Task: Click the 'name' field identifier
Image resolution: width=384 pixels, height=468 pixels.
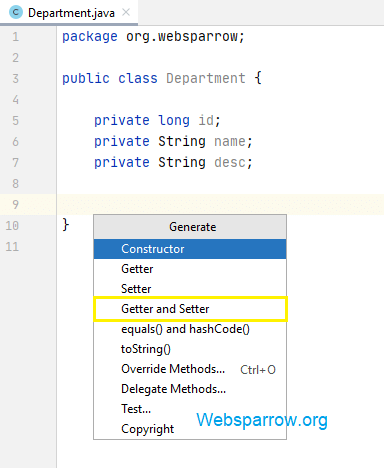Action: click(x=230, y=142)
